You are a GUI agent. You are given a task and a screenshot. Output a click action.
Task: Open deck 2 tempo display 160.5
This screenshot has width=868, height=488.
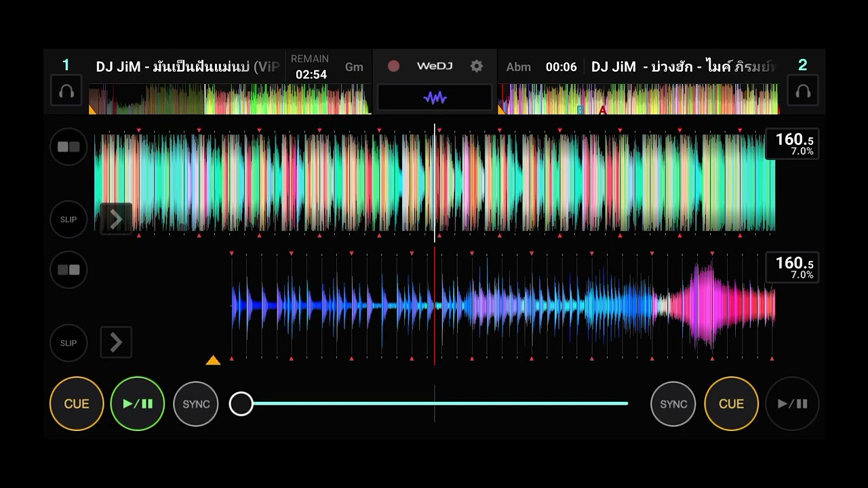tap(792, 267)
